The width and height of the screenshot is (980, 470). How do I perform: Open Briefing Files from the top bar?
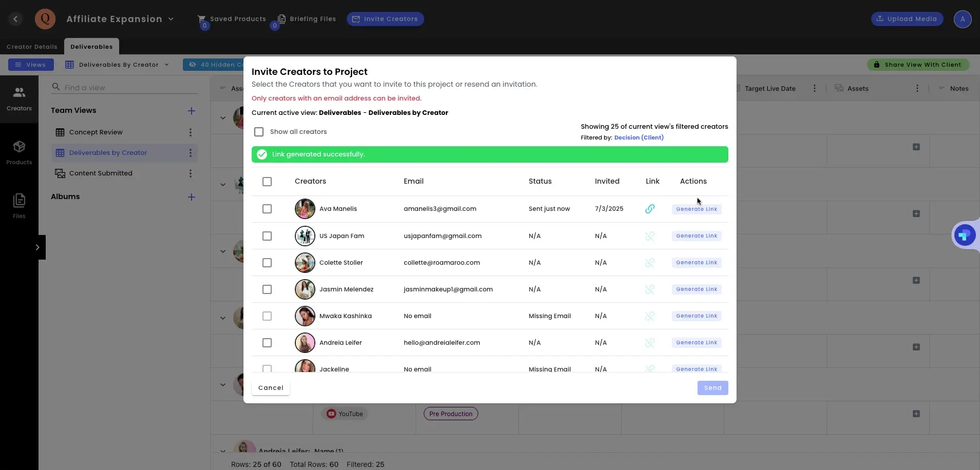pos(307,18)
